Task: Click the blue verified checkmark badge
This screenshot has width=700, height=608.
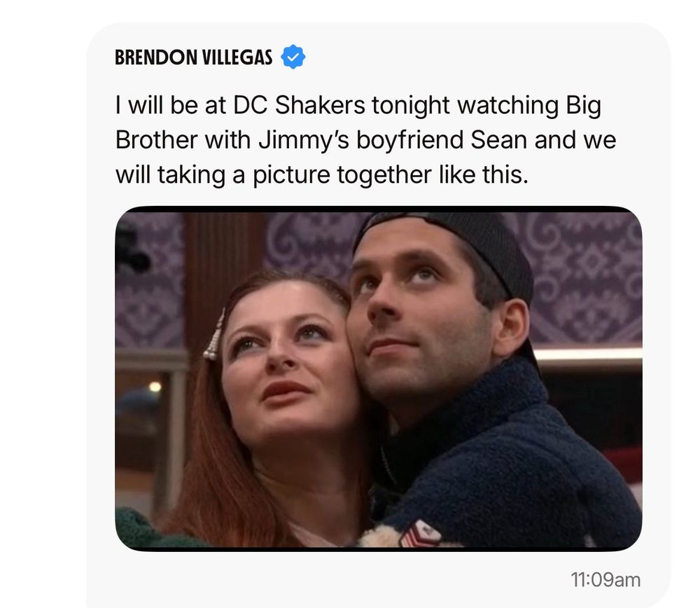Action: point(293,57)
